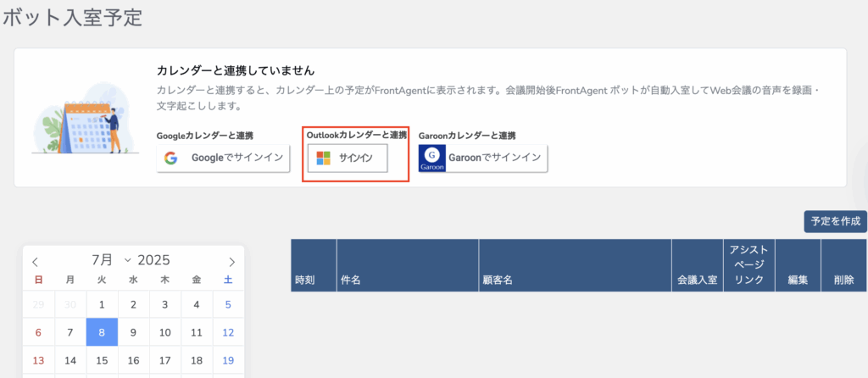Click the Garoonでサインイン button

click(x=483, y=158)
